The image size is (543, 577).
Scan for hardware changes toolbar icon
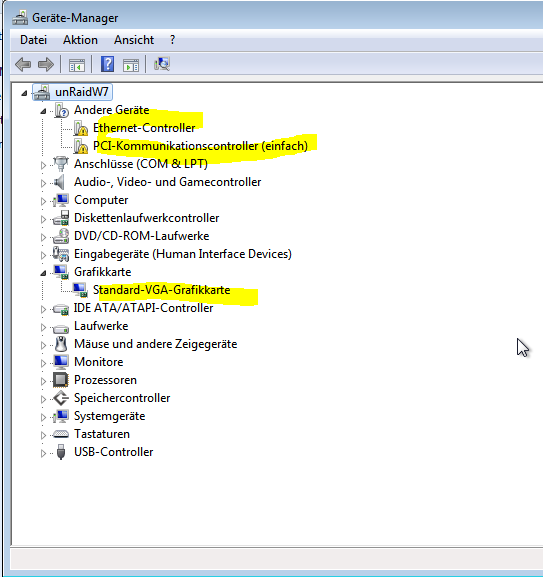point(162,64)
